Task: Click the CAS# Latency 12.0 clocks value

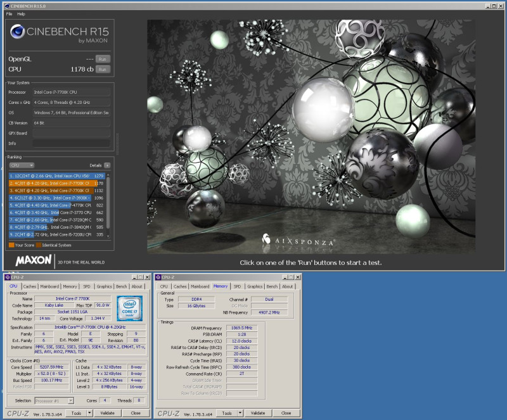Action: [241, 341]
